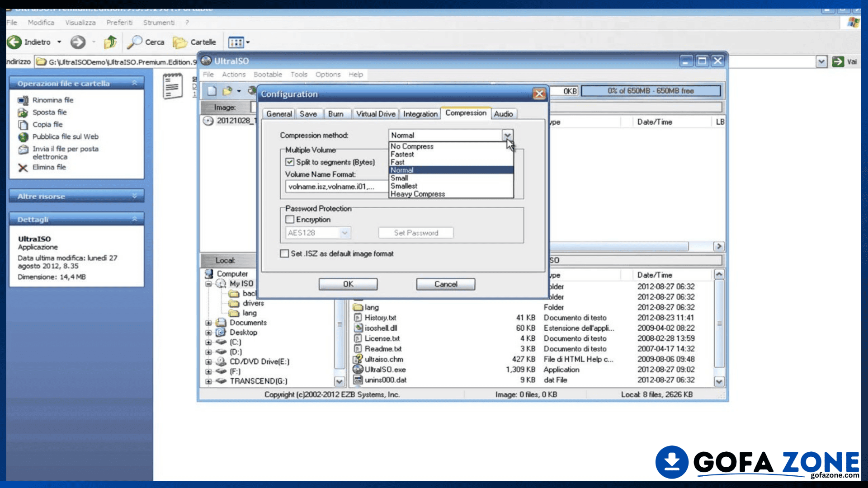Click the forward arrow icon in Explorer toolbar
The height and width of the screenshot is (488, 868).
click(78, 42)
